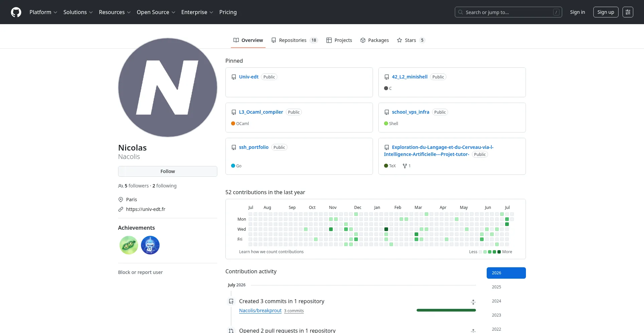The width and height of the screenshot is (644, 333).
Task: Click the Search or jump to field
Action: pos(508,12)
